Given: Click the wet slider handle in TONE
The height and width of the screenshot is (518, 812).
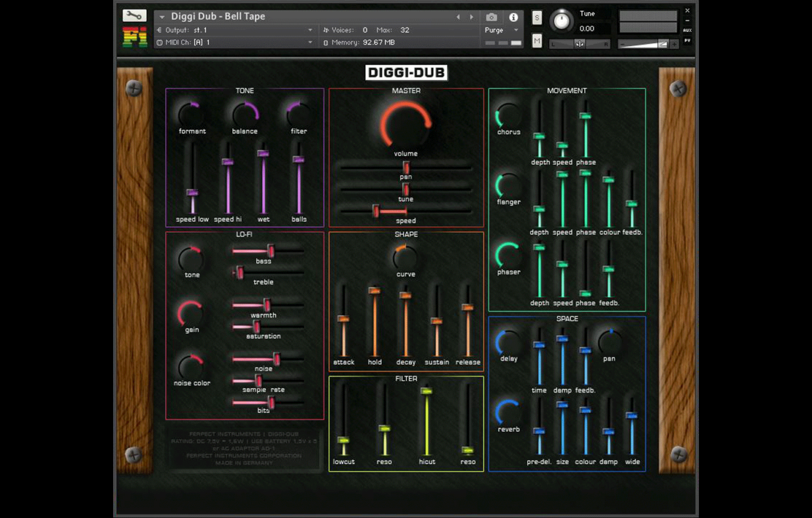Looking at the screenshot, I should click(263, 154).
